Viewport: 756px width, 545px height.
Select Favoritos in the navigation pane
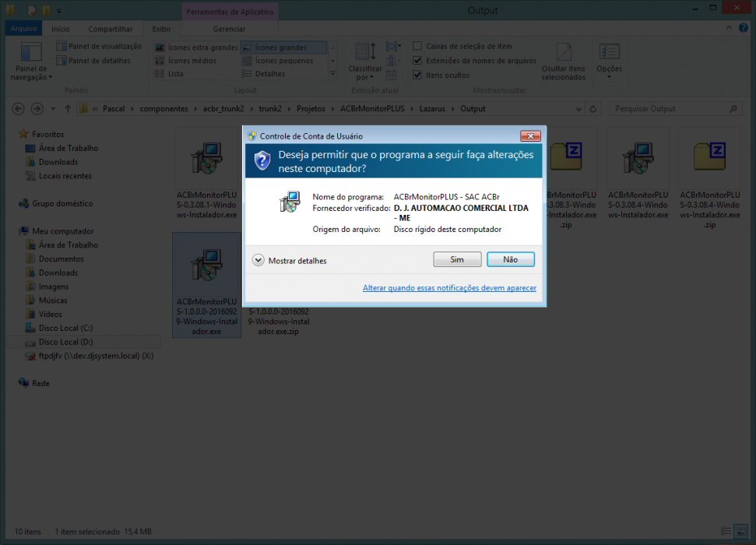pos(47,135)
